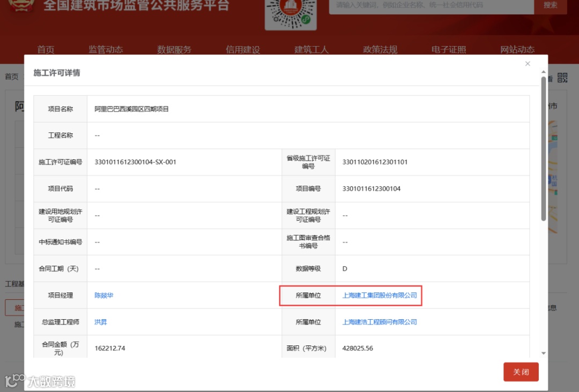Screen dimensions: 579x392
Task: Select area value 428025.56
Action: [358, 348]
